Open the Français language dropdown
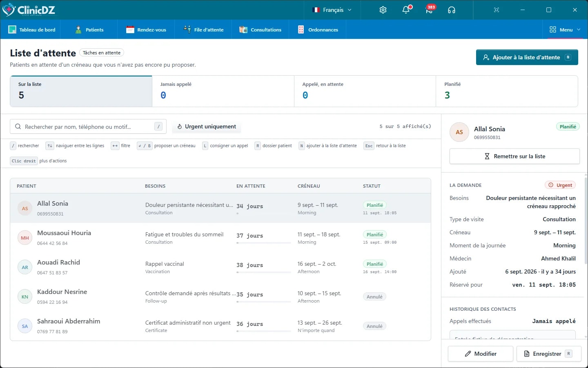This screenshot has height=368, width=588. click(x=332, y=10)
